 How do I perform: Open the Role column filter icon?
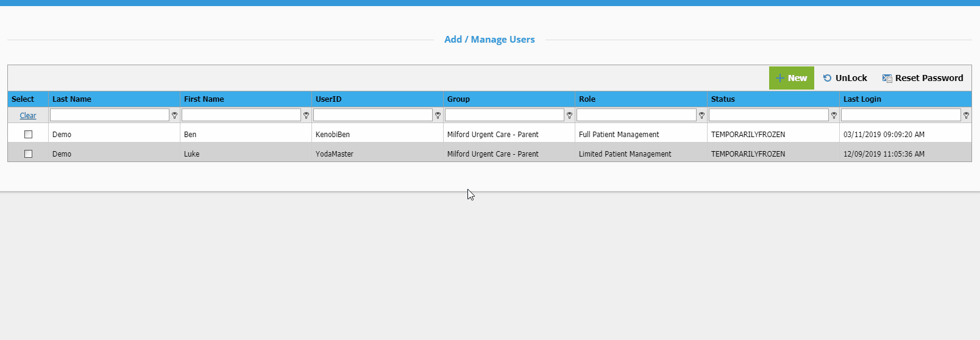701,115
